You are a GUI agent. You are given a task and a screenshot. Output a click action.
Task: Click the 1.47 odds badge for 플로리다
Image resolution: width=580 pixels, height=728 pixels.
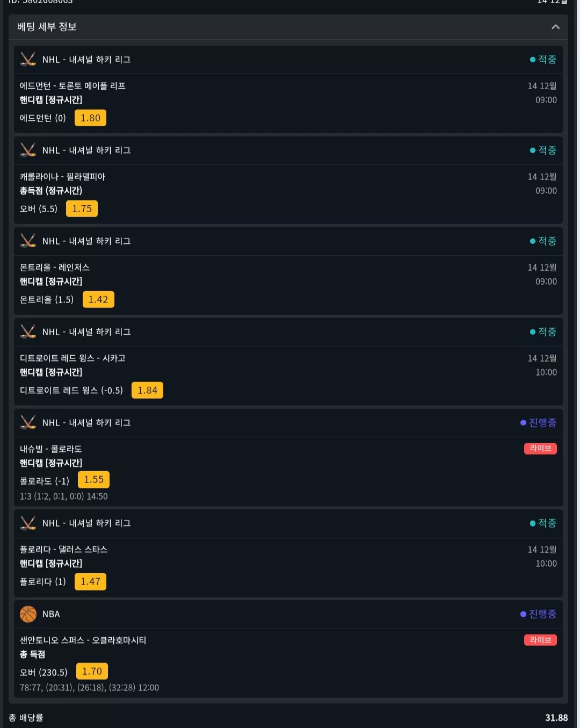click(x=90, y=581)
